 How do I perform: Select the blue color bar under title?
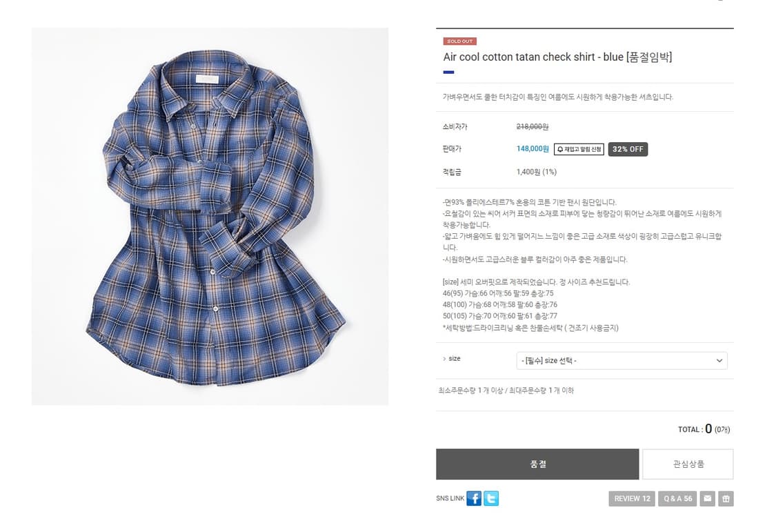pyautogui.click(x=448, y=72)
